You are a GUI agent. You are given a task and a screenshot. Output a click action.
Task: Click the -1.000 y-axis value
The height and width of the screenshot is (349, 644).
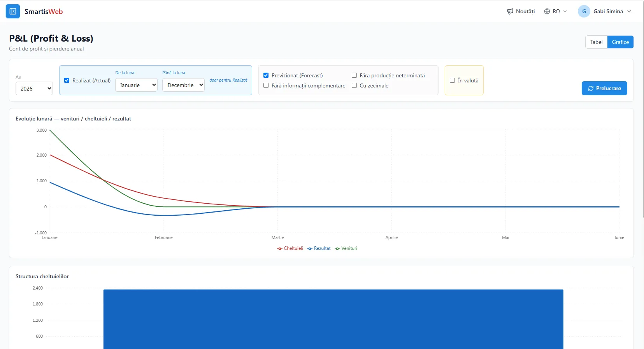pos(40,233)
